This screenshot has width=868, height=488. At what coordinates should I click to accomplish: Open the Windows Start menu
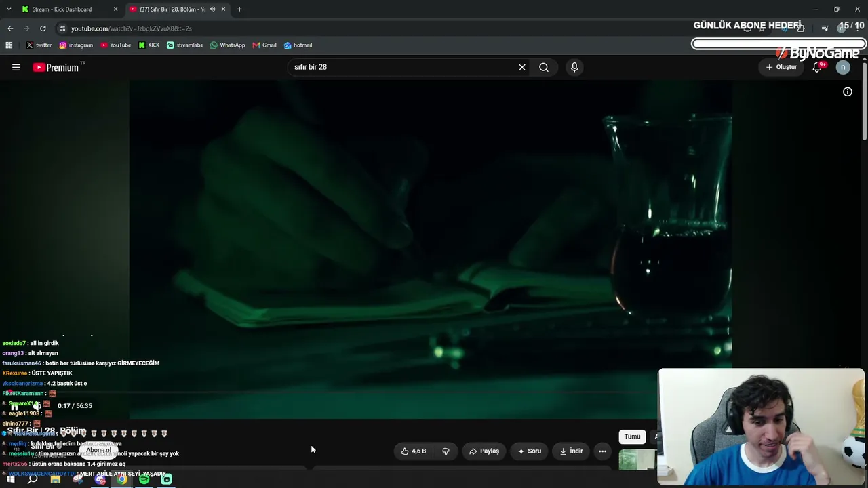(10, 480)
